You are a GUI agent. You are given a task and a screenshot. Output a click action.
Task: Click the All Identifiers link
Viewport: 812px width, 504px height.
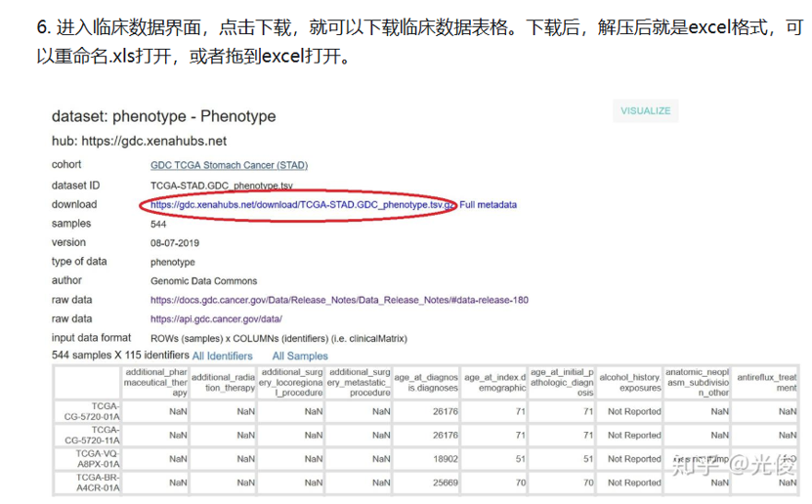[x=222, y=357]
